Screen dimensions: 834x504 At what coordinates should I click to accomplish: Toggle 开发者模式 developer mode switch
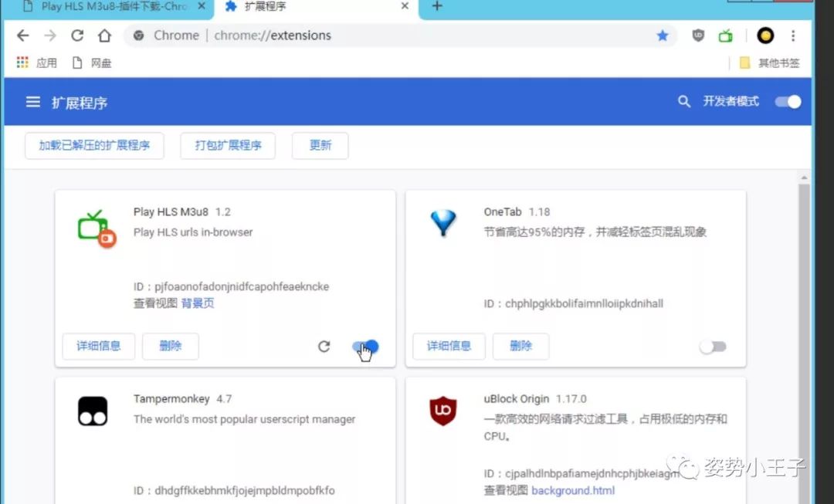pos(788,102)
